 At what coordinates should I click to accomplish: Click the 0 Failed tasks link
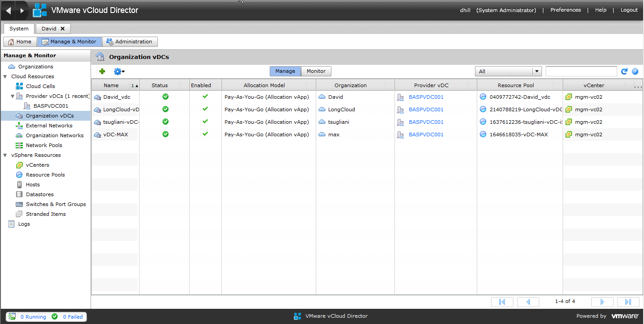72,317
